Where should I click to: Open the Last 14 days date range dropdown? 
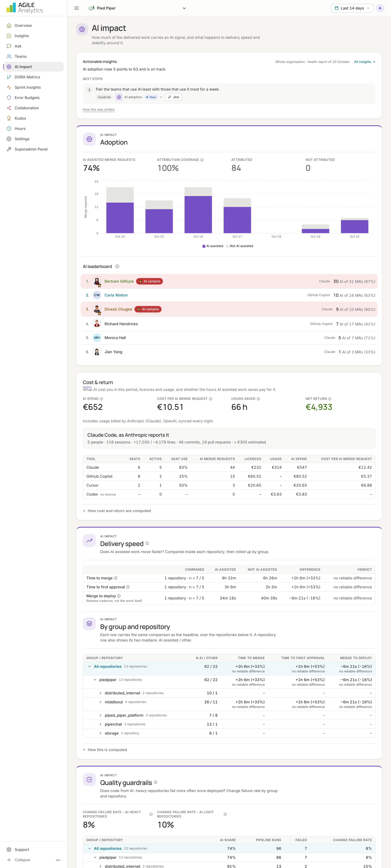[x=352, y=8]
